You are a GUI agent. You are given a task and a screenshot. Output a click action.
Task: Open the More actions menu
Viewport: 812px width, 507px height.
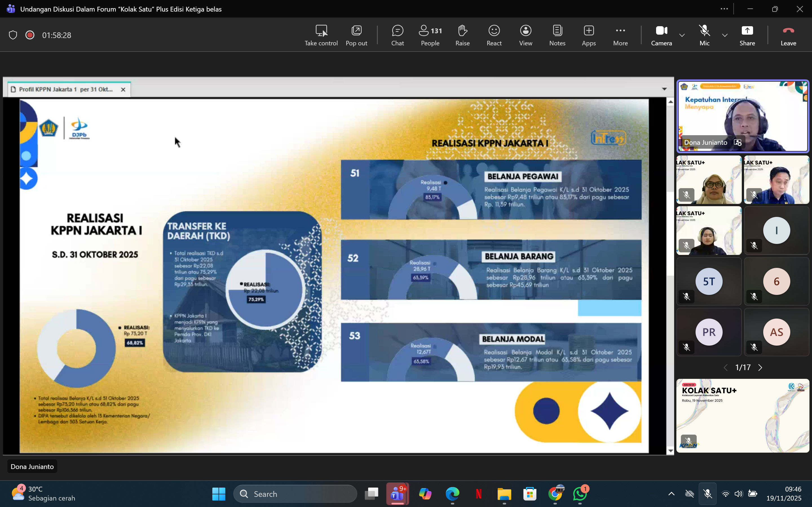pyautogui.click(x=620, y=35)
